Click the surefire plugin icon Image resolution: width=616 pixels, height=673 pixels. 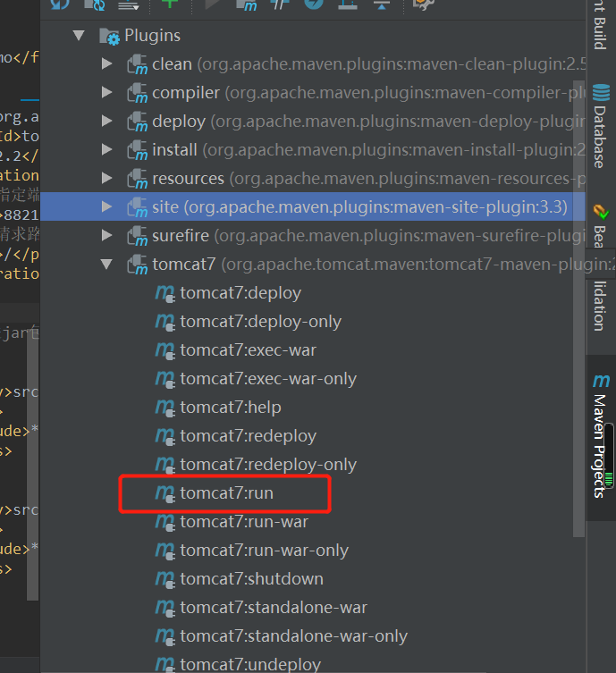138,236
